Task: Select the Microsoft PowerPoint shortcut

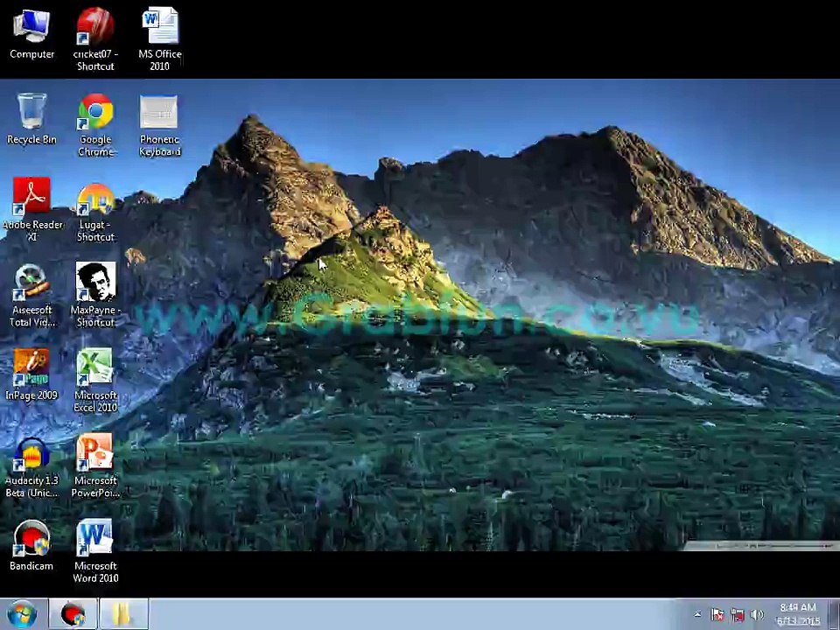Action: [x=95, y=465]
